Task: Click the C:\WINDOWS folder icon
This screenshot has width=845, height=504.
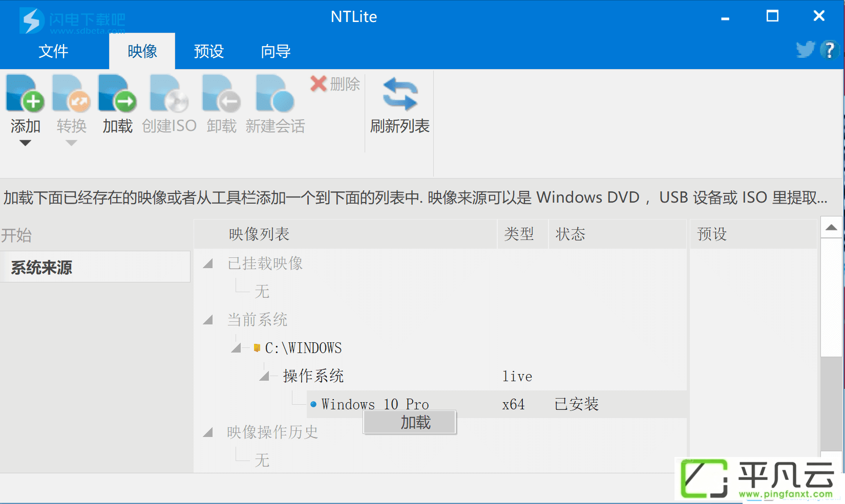Action: (x=257, y=348)
